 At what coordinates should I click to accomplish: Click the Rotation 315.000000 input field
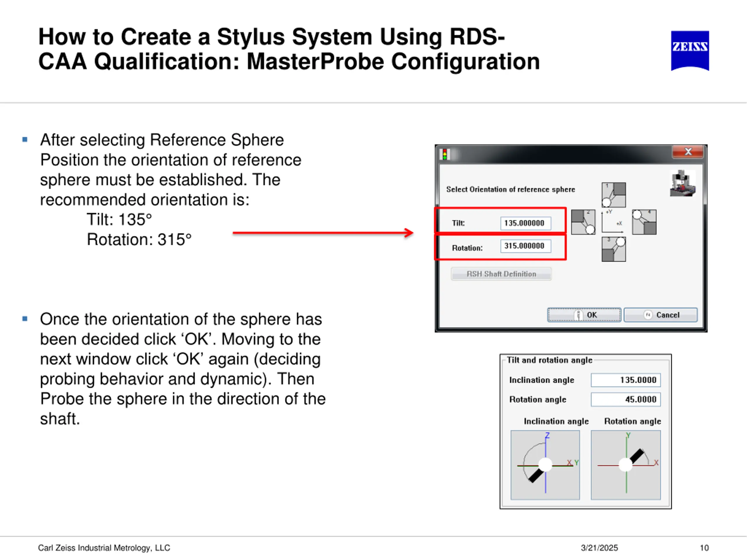pyautogui.click(x=526, y=246)
